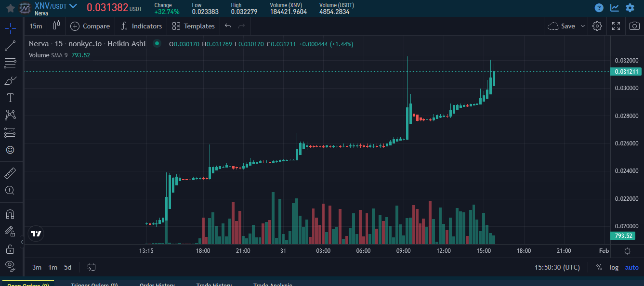
Task: Toggle auto price scale
Action: tap(631, 267)
